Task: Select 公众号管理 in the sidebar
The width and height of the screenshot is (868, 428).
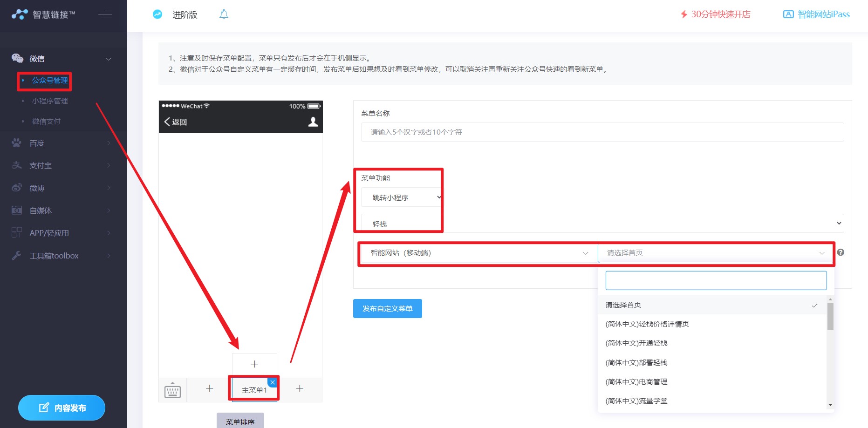Action: tap(50, 81)
